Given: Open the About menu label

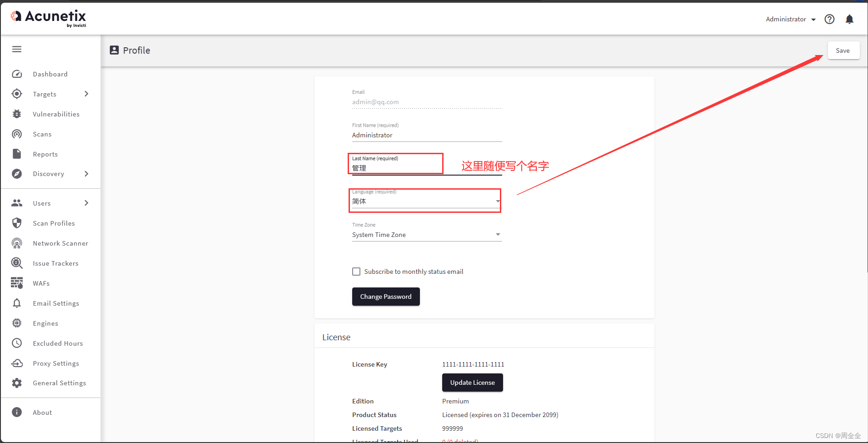Looking at the screenshot, I should (x=42, y=413).
